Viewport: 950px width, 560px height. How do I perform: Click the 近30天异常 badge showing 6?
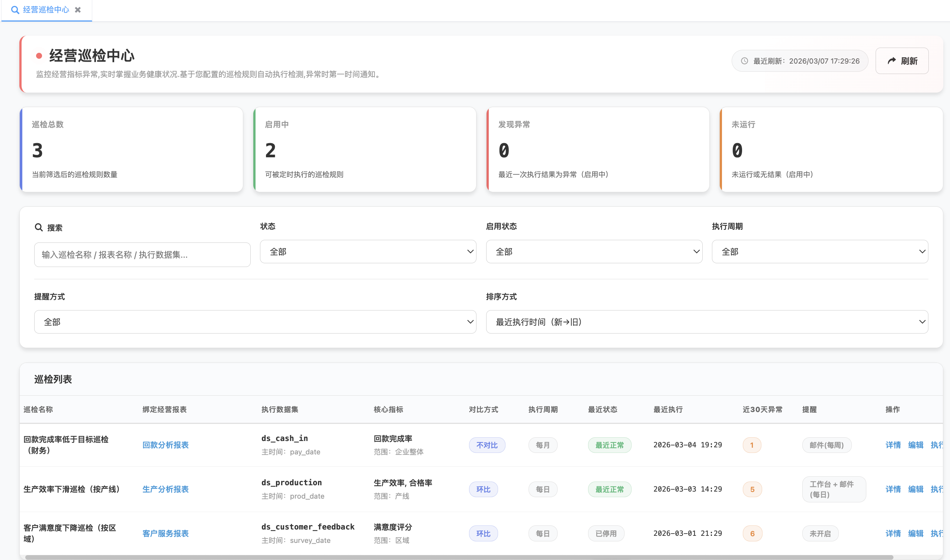(752, 534)
